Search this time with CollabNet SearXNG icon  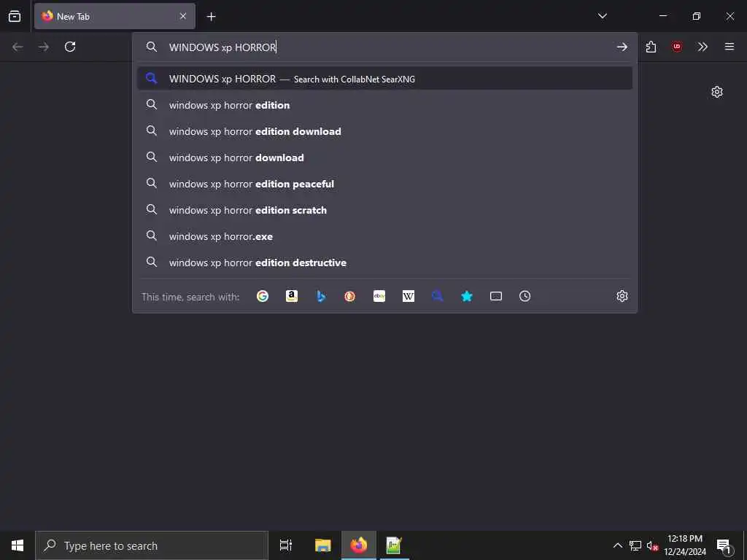[438, 296]
